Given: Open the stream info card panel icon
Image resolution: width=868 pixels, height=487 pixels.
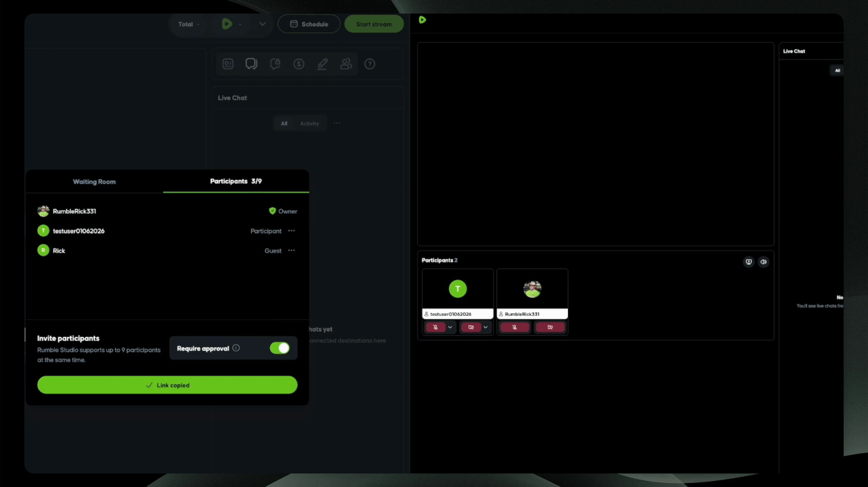Looking at the screenshot, I should click(x=228, y=64).
